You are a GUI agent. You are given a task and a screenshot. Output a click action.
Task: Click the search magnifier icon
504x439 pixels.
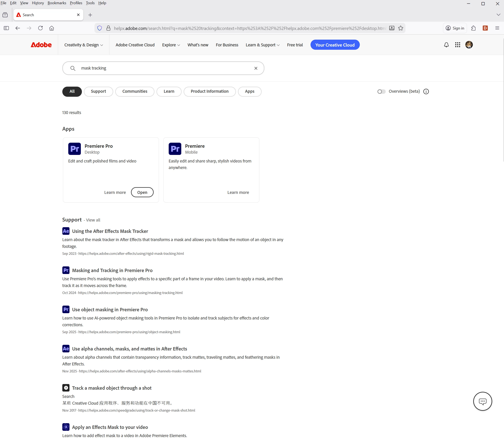tap(73, 68)
